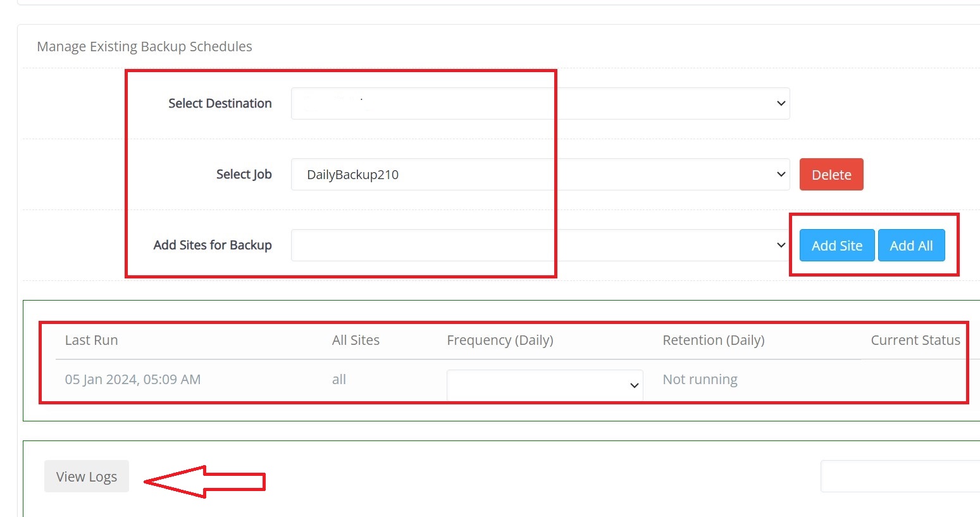Delete the DailyBackup210 job
This screenshot has width=980, height=517.
[x=831, y=174]
